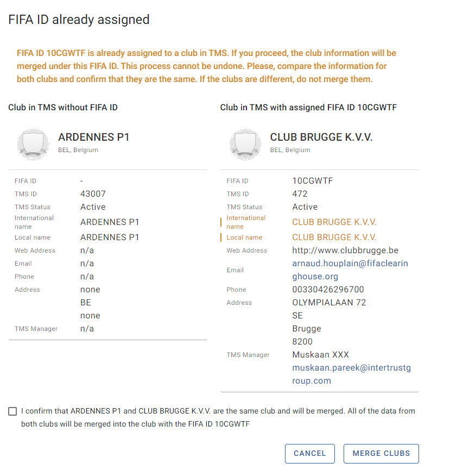Open the arnaud.houplain email link

pyautogui.click(x=350, y=270)
